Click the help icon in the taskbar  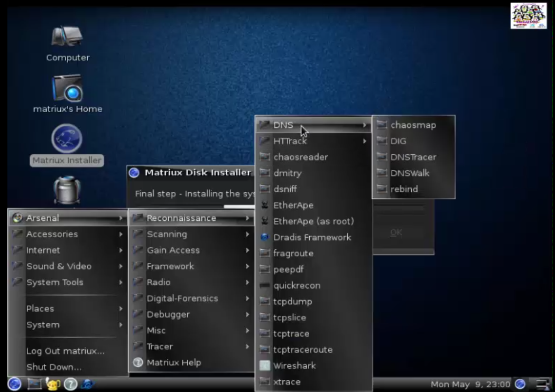click(x=70, y=384)
